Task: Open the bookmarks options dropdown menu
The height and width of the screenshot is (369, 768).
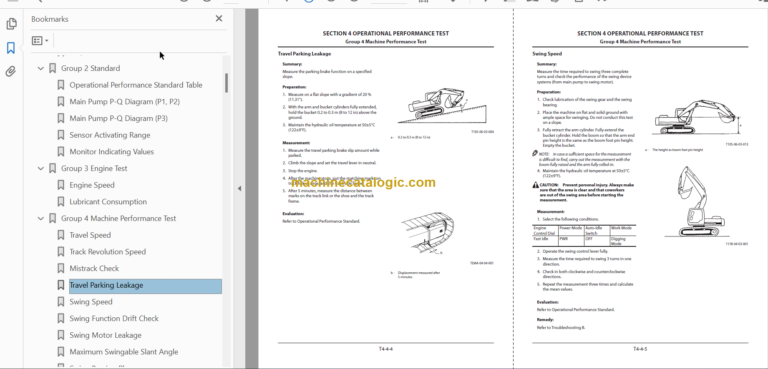Action: [40, 41]
